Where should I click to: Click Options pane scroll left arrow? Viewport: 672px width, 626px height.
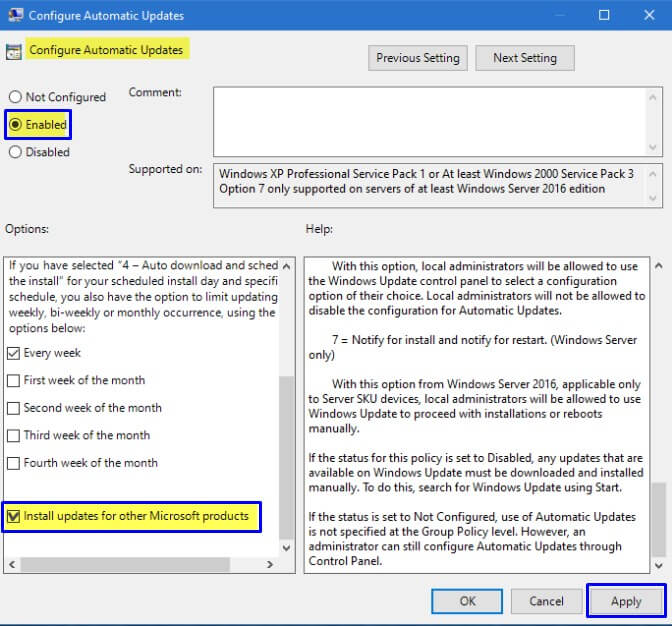pos(12,564)
